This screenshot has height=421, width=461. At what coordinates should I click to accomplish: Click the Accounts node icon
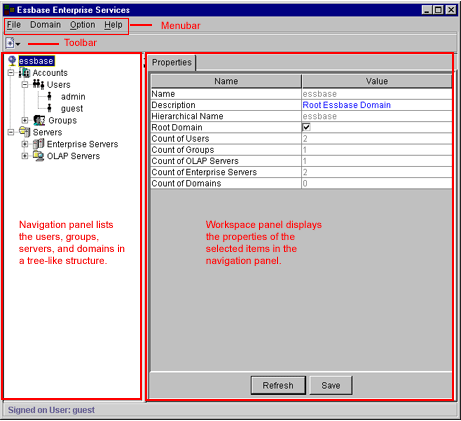[x=24, y=73]
